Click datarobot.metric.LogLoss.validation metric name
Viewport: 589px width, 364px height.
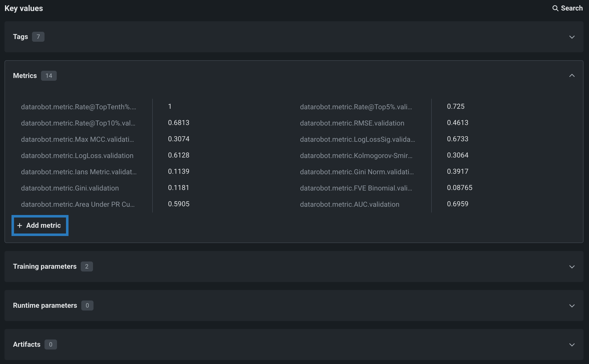click(x=77, y=156)
